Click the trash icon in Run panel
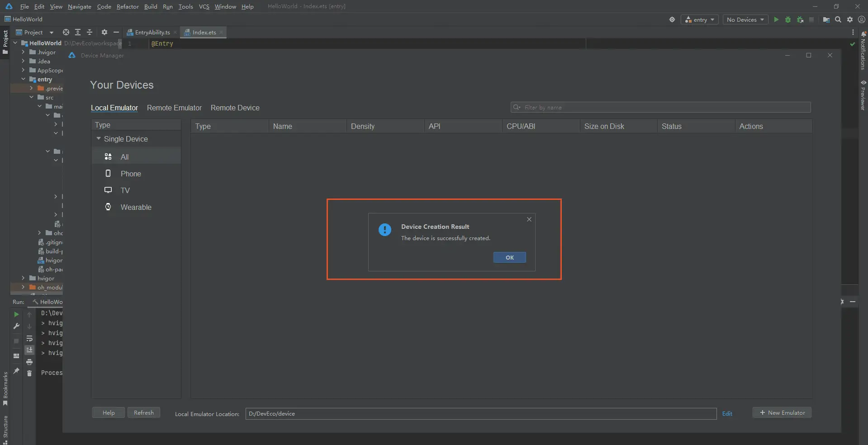 point(29,373)
